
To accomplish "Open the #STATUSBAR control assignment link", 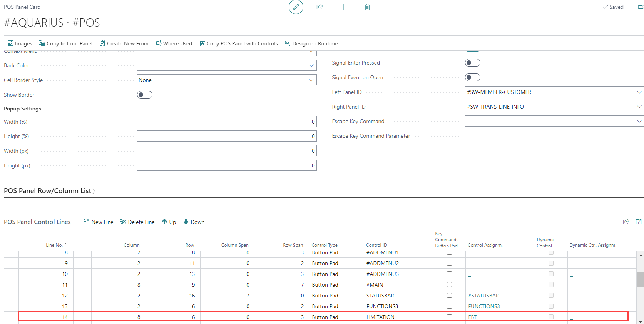I will (483, 296).
